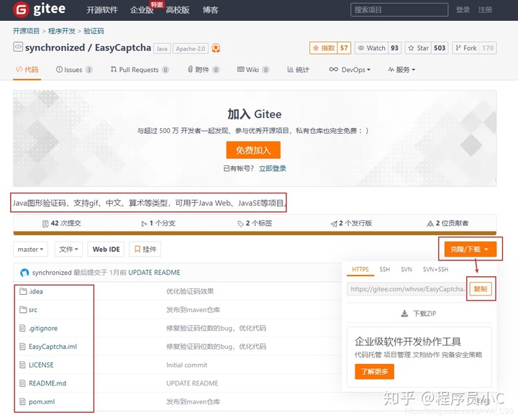
Task: Click the file icon next to EasyCaptcha.iml
Action: (22, 347)
